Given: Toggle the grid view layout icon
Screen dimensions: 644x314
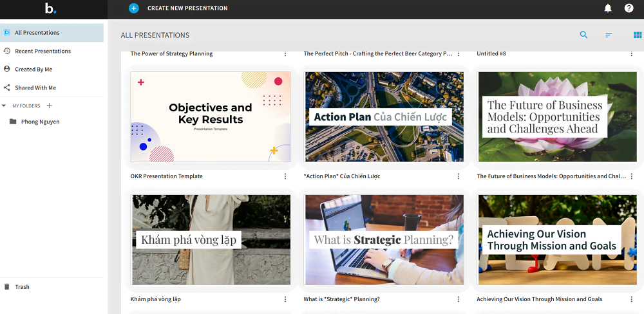Looking at the screenshot, I should (637, 35).
